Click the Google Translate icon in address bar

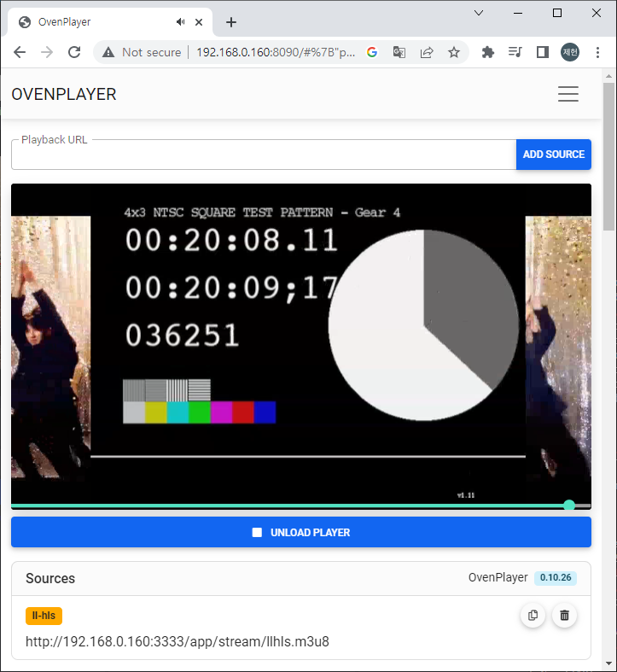click(x=399, y=52)
